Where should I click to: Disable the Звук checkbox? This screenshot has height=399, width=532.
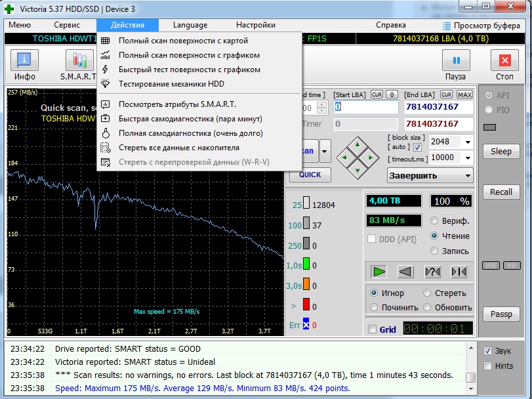coord(487,351)
